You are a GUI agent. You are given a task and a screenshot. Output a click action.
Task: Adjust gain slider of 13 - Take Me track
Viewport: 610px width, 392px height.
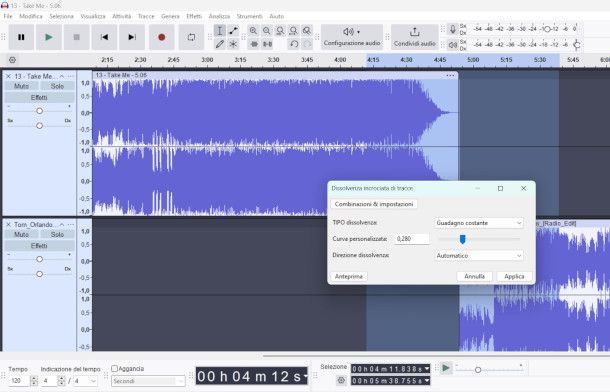coord(39,111)
